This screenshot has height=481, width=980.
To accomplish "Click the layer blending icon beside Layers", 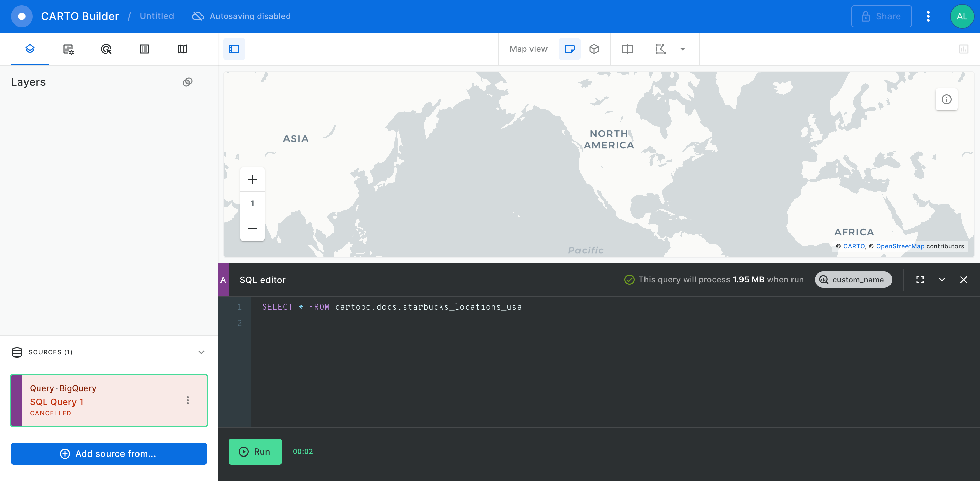I will coord(187,82).
